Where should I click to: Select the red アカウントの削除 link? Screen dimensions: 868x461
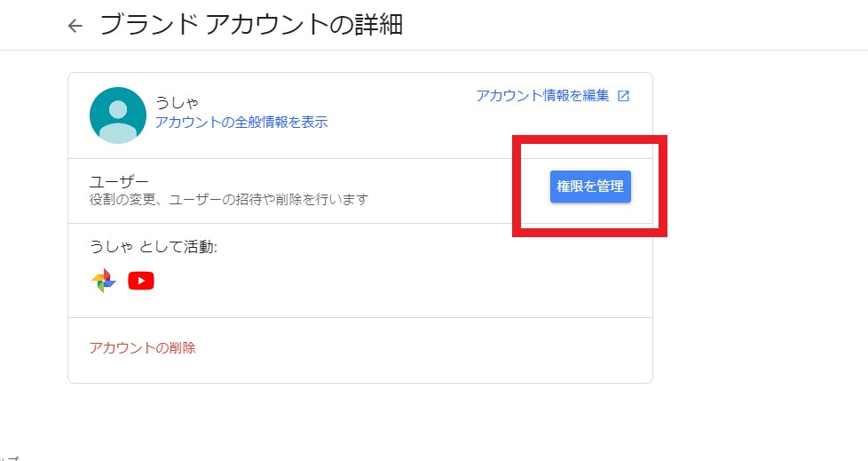coord(143,347)
